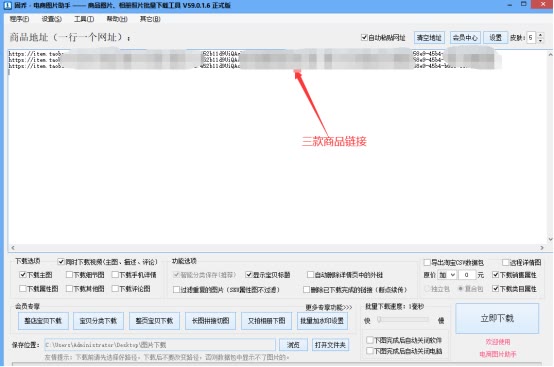Uncheck the 下载主图 checkbox

point(23,274)
